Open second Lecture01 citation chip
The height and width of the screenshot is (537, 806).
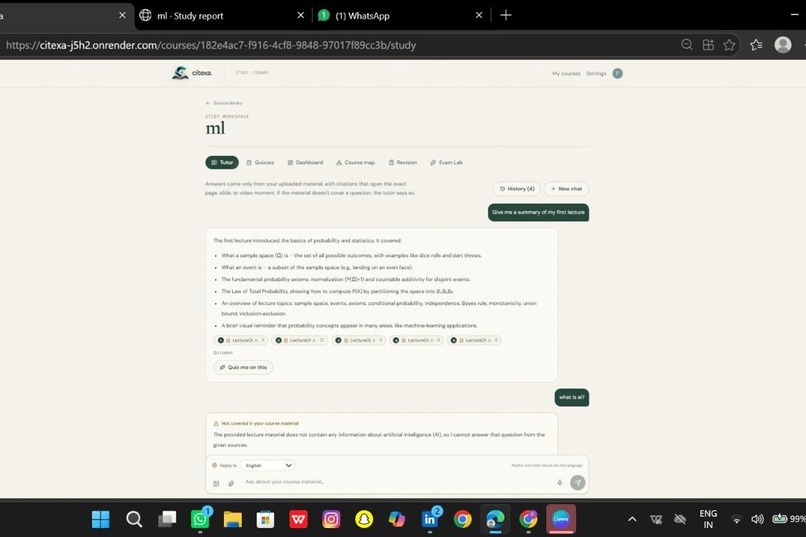pos(300,340)
